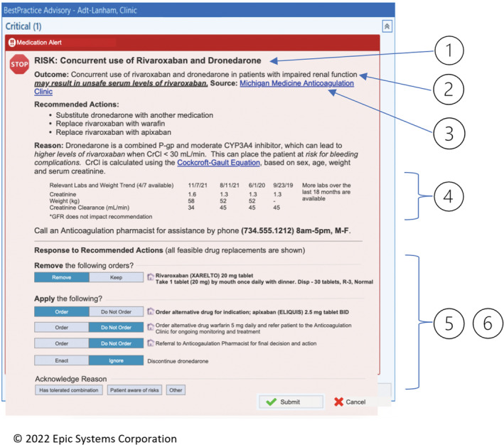Screen dimensions: 504x445
Task: Open the Cockcroft-Gault Equation link
Action: click(218, 163)
